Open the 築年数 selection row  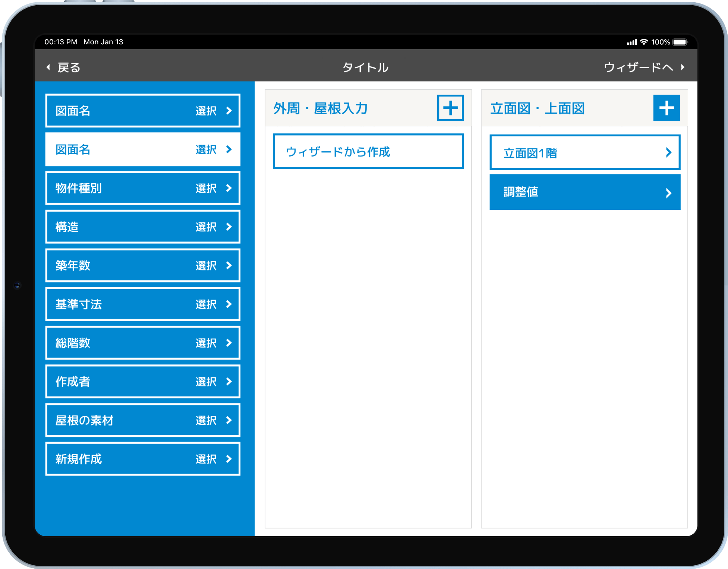pos(143,266)
